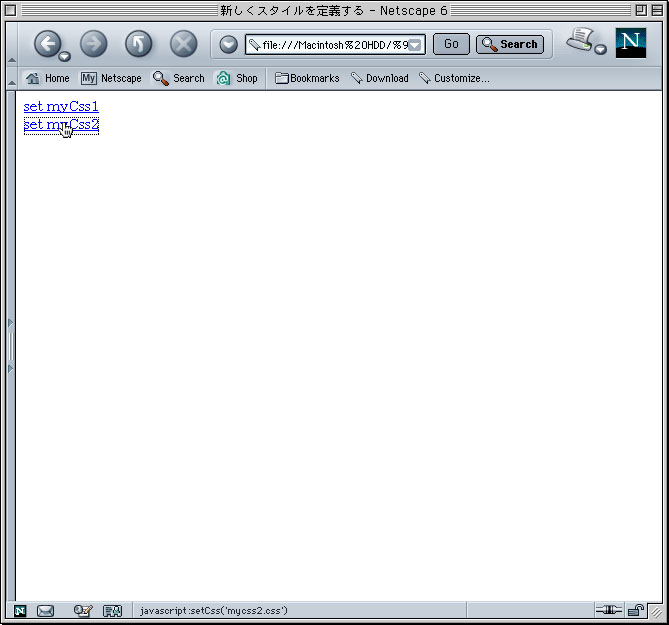
Task: Follow the set myCss2 link
Action: [61, 125]
